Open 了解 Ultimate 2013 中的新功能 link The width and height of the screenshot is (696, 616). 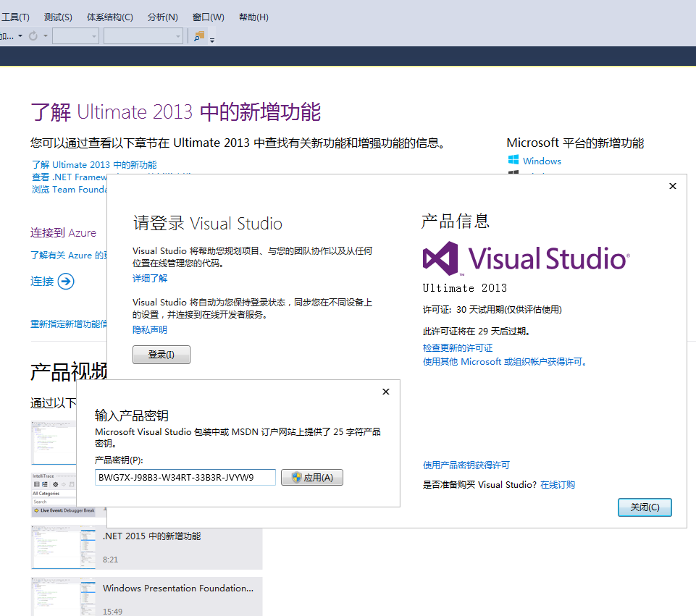(94, 165)
